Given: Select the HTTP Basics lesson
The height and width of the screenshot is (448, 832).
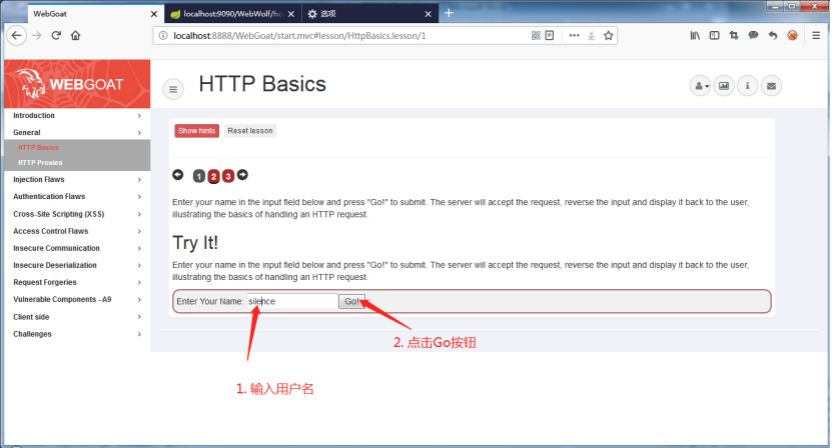Looking at the screenshot, I should pyautogui.click(x=38, y=148).
